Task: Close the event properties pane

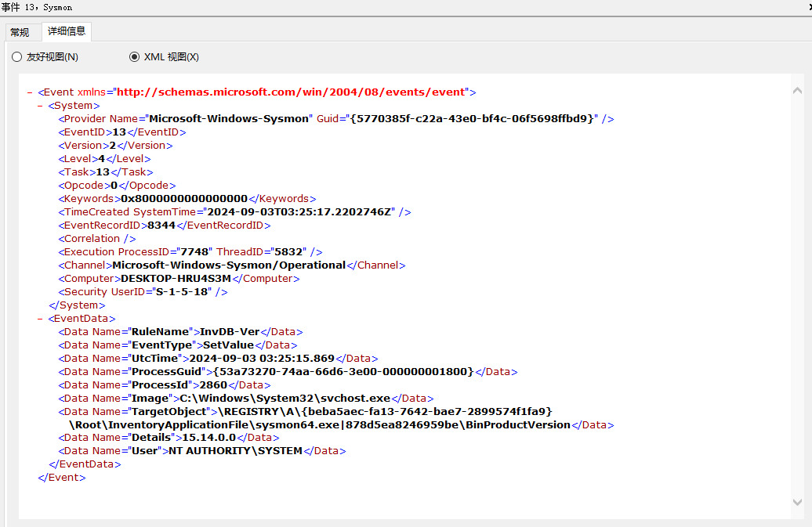Action: click(x=810, y=7)
